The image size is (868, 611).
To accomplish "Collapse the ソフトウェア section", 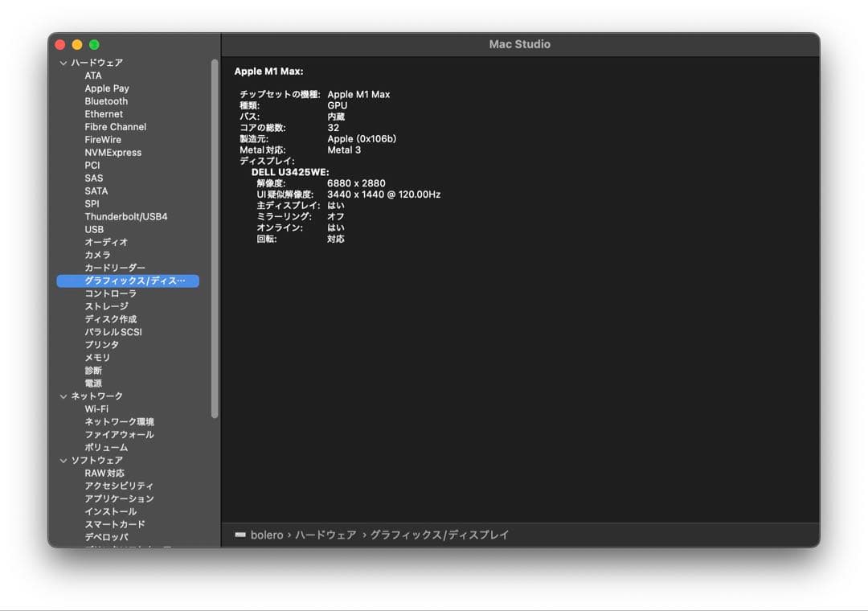I will point(63,460).
